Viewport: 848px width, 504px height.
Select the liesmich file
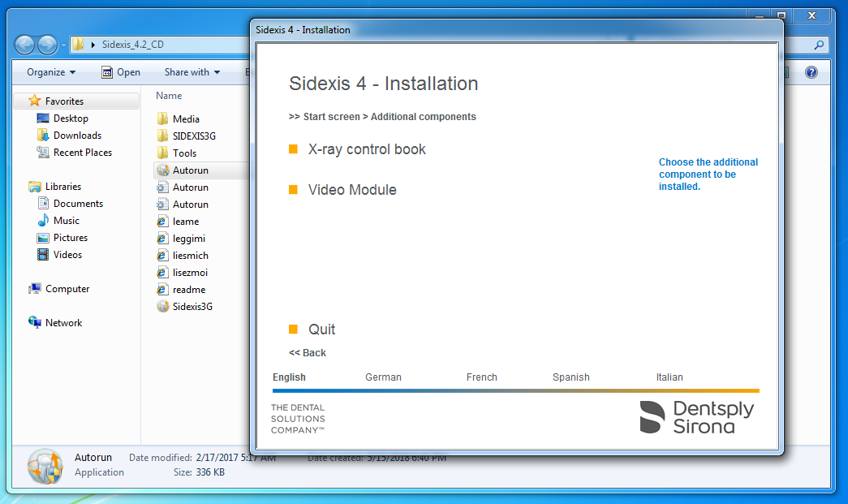pyautogui.click(x=191, y=255)
